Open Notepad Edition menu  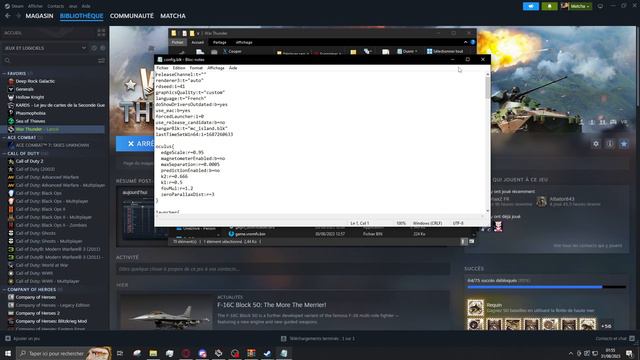click(x=179, y=68)
